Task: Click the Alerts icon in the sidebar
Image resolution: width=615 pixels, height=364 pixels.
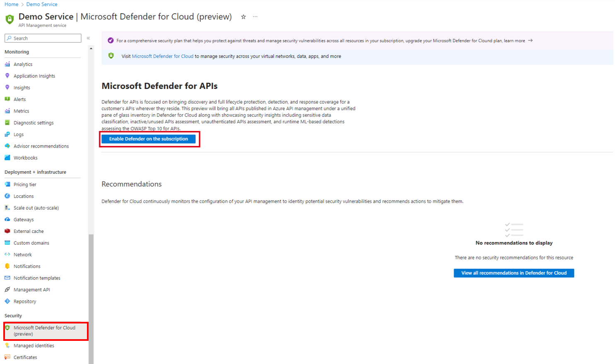Action: point(7,99)
